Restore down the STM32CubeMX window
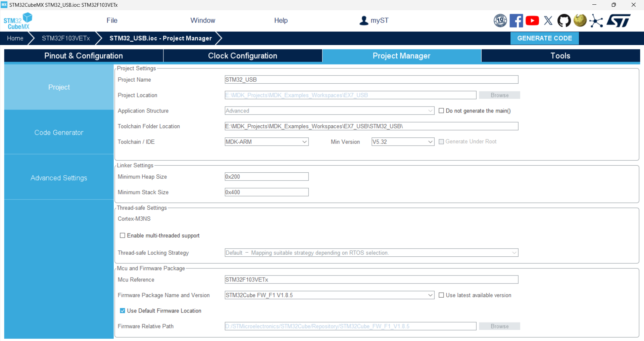 613,5
